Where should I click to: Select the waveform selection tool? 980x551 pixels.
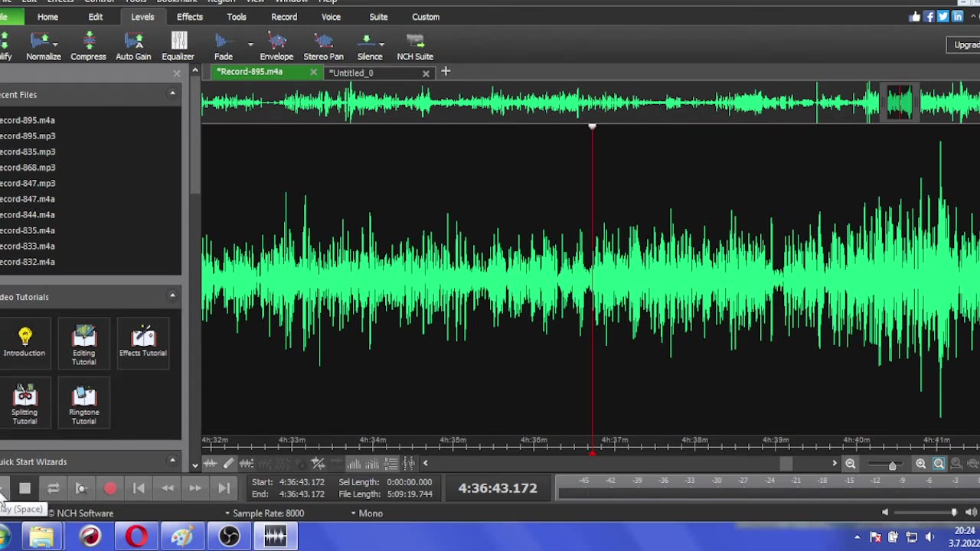tap(210, 463)
